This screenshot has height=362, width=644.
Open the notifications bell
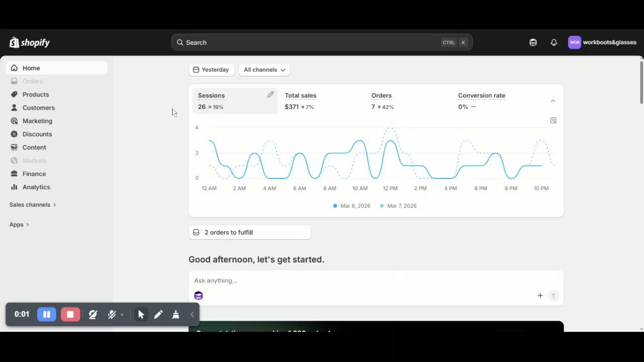(554, 43)
